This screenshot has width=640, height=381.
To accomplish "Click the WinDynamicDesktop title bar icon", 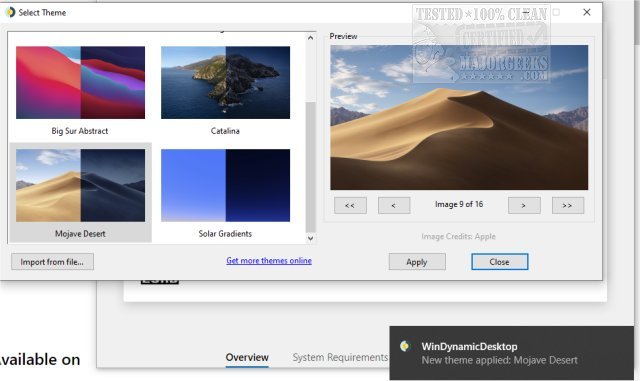I will pyautogui.click(x=10, y=12).
